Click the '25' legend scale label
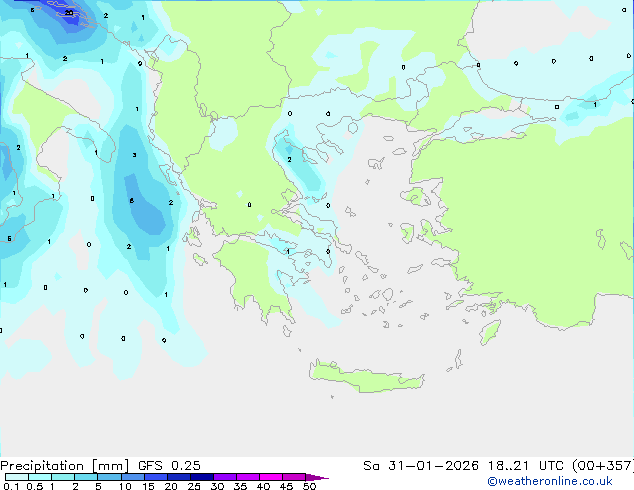Image resolution: width=634 pixels, height=490 pixels. (194, 486)
